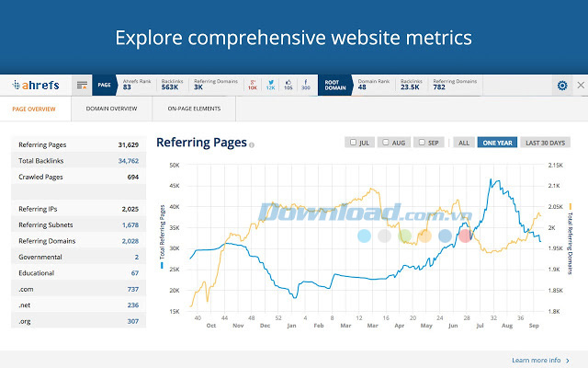Open the .net 236 value
Screen dimensions: 588x368
132,305
